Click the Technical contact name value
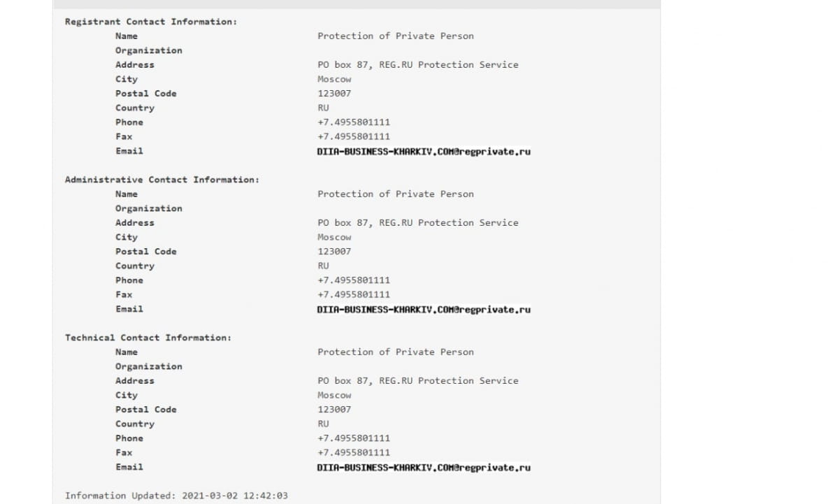The height and width of the screenshot is (504, 839). [396, 352]
